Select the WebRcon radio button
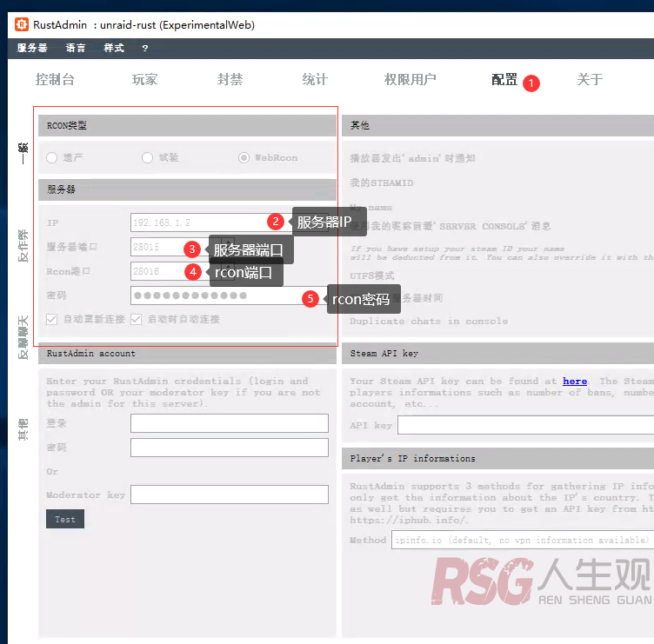The height and width of the screenshot is (644, 654). [244, 157]
